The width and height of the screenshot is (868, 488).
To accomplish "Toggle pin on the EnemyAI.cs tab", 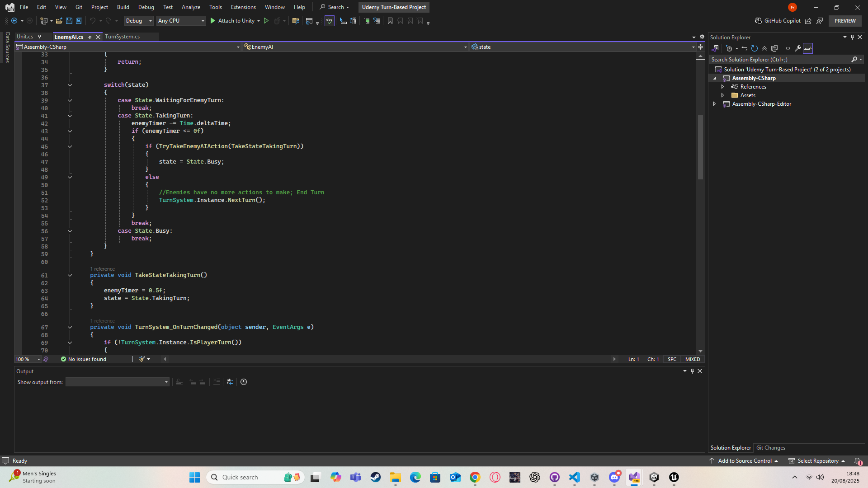I will coord(90,37).
